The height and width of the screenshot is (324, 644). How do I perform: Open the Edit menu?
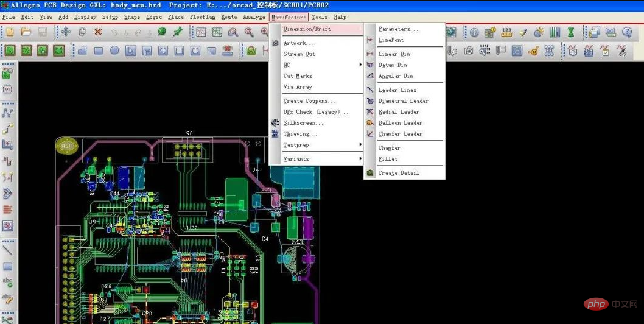click(27, 17)
